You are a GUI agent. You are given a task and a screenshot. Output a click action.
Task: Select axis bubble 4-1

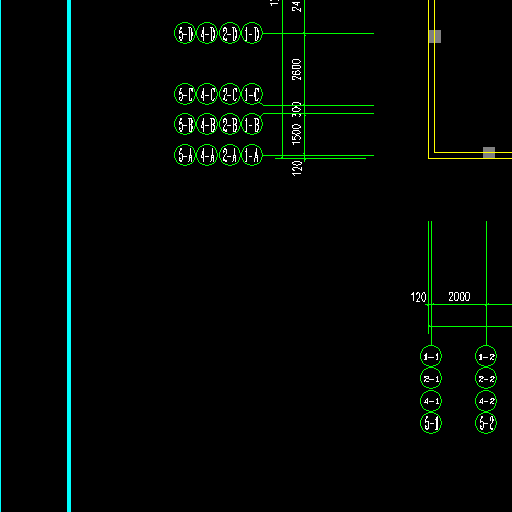click(431, 401)
